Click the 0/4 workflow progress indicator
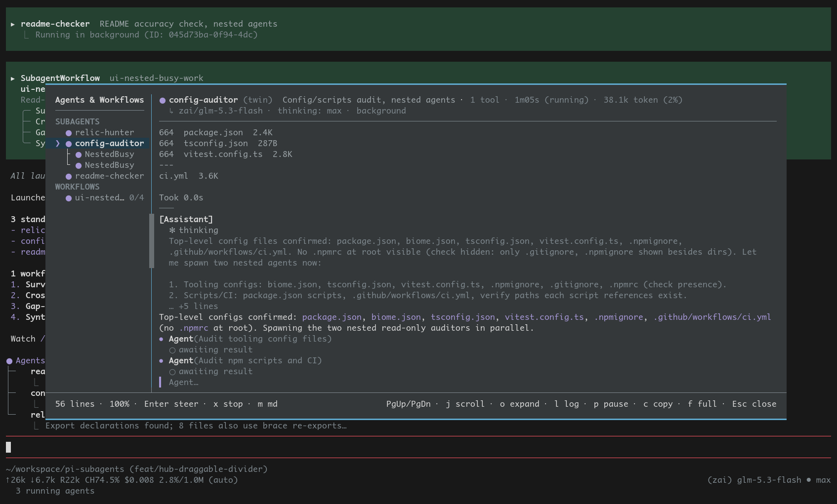The width and height of the screenshot is (837, 504). 136,198
